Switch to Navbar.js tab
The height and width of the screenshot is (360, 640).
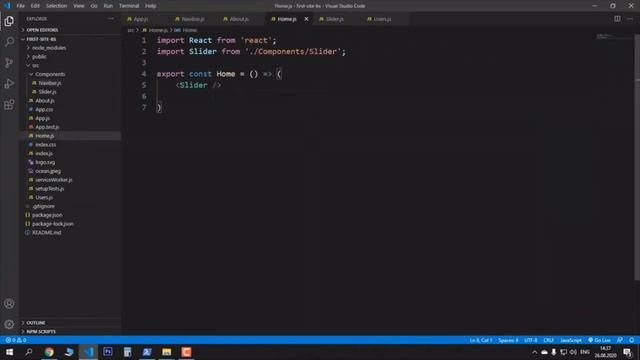point(193,19)
